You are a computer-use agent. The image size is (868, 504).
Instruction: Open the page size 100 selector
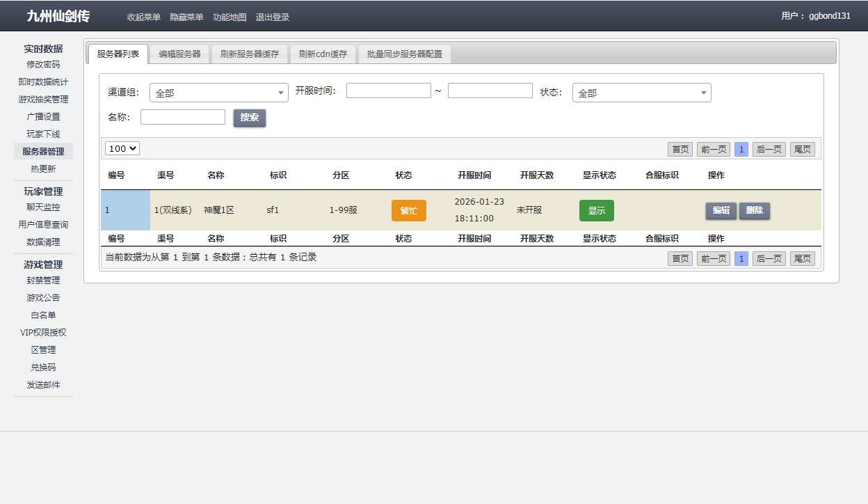122,148
